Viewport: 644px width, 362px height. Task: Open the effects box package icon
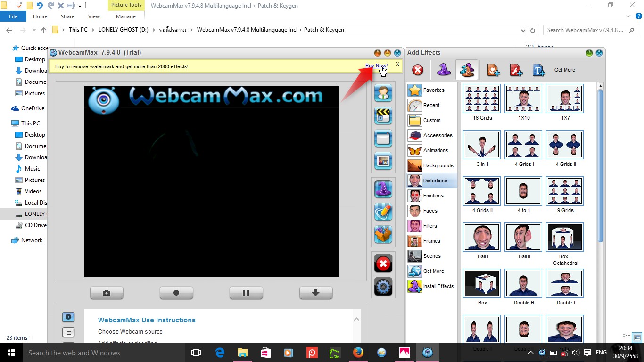pyautogui.click(x=383, y=234)
